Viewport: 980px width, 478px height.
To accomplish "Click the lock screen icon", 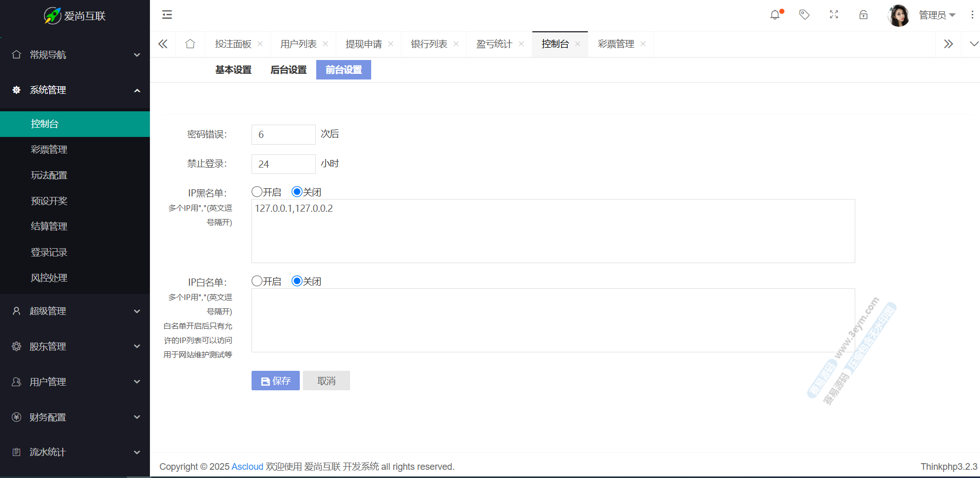I will click(x=863, y=15).
